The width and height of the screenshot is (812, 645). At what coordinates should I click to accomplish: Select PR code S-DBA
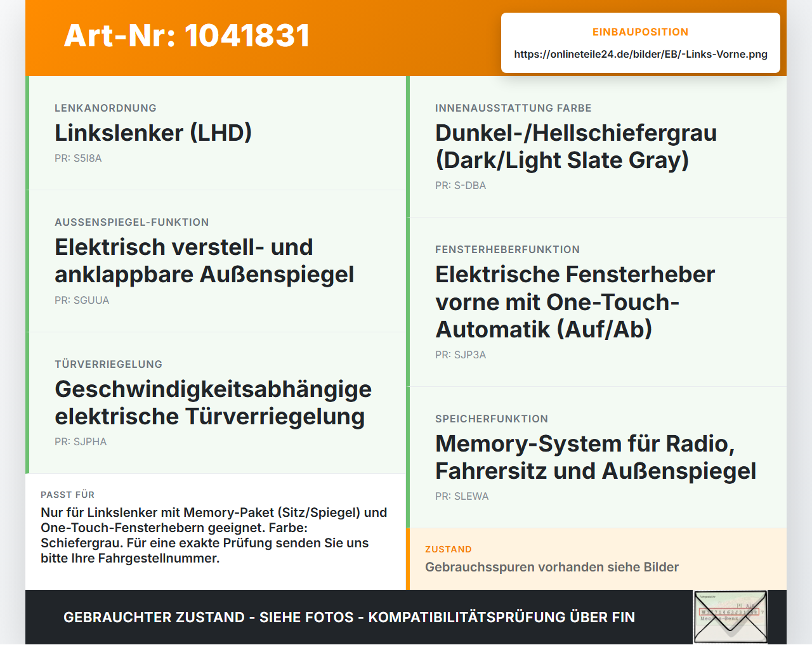461,185
